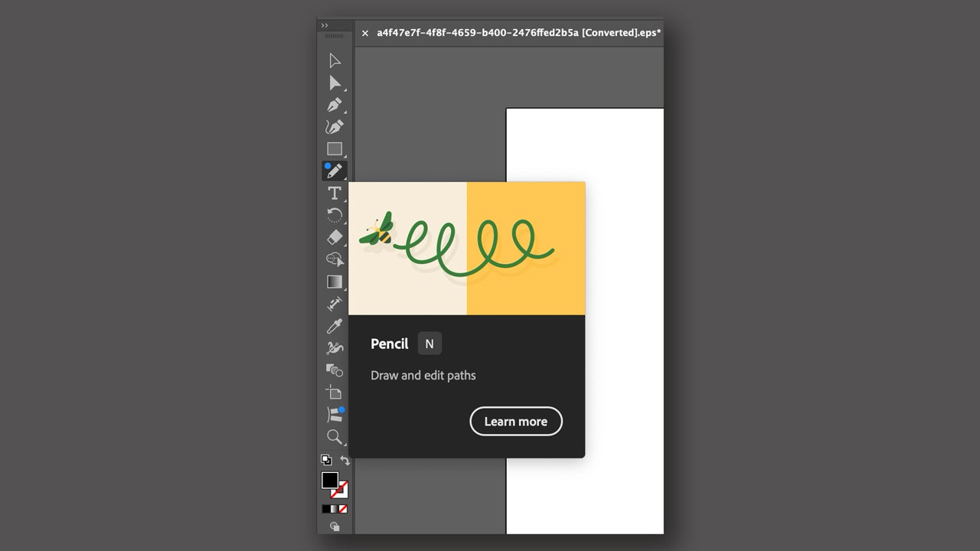The image size is (980, 551).
Task: Select the Direct Selection tool
Action: pyautogui.click(x=335, y=83)
